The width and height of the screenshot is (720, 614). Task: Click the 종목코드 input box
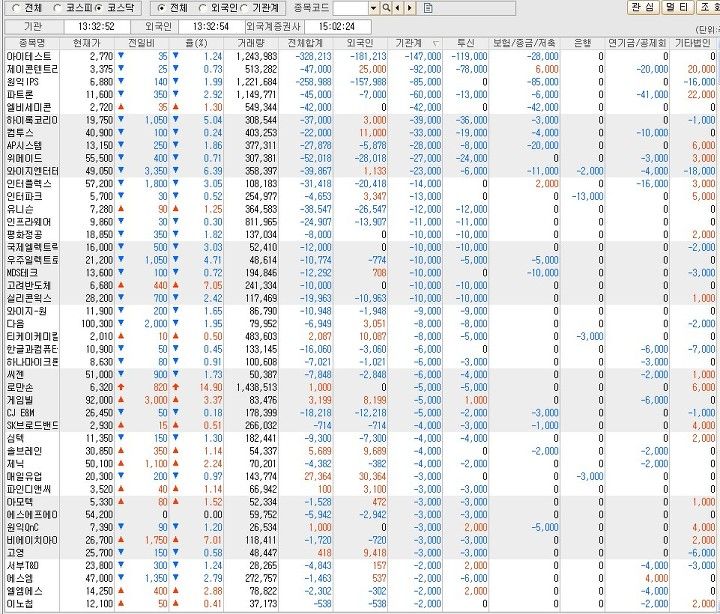[351, 8]
